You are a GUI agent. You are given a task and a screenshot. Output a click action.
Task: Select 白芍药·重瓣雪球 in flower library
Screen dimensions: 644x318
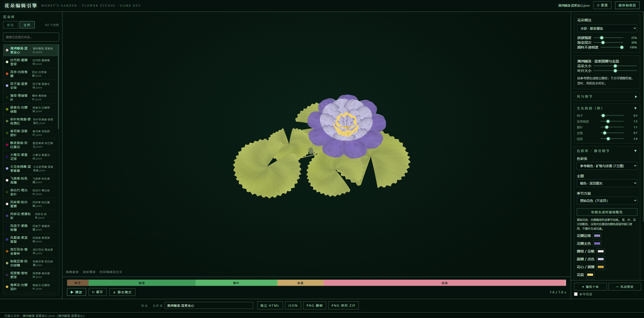(30, 62)
